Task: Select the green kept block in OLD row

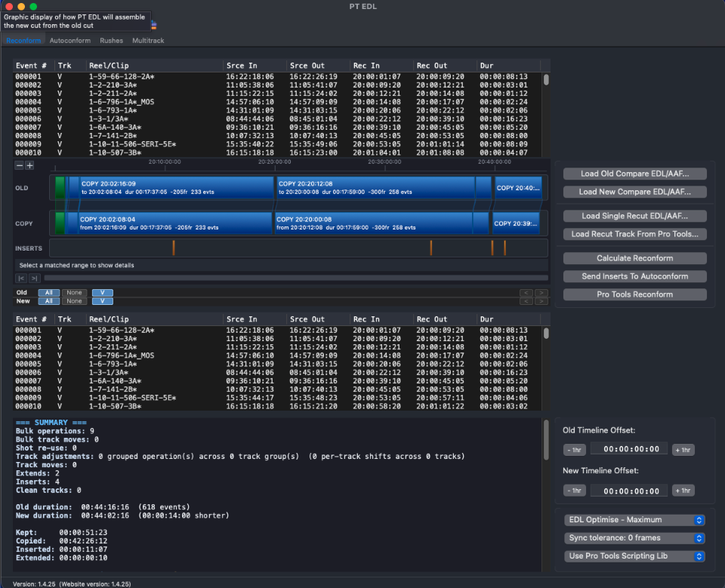Action: [x=60, y=188]
